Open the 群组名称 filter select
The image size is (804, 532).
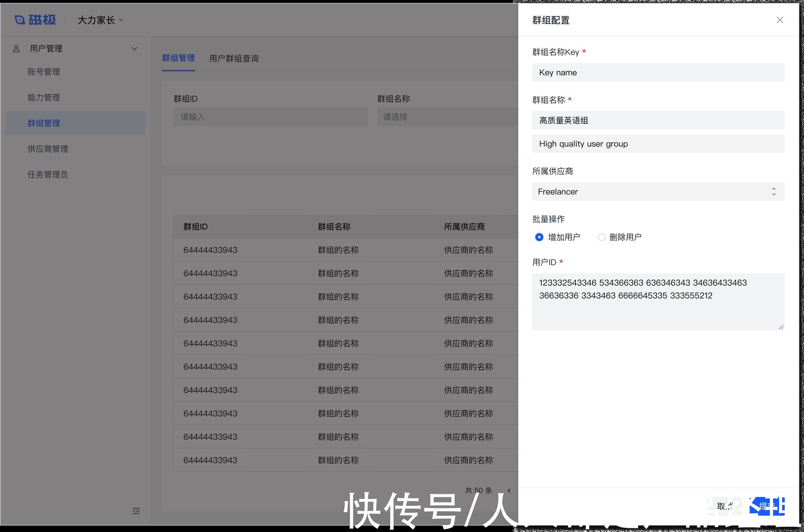(x=448, y=117)
